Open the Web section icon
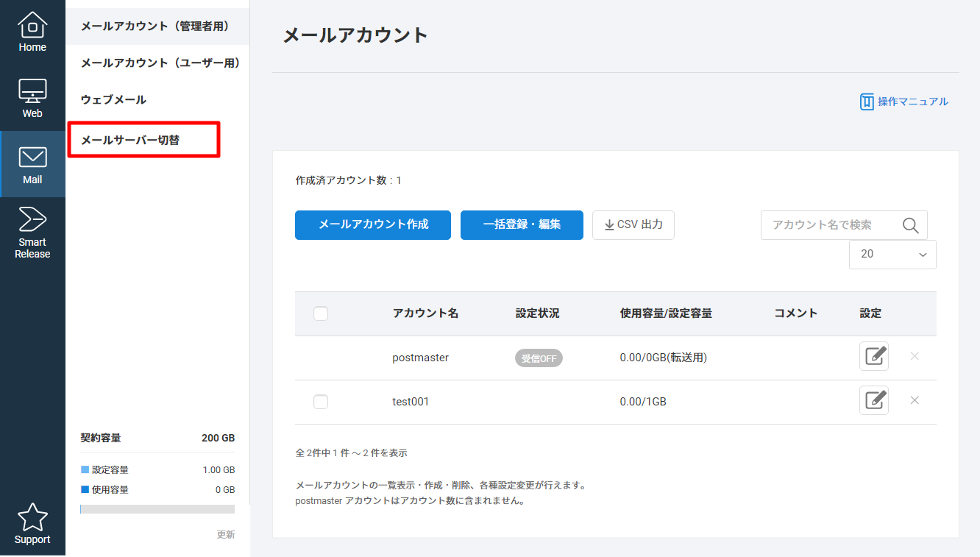 [32, 98]
